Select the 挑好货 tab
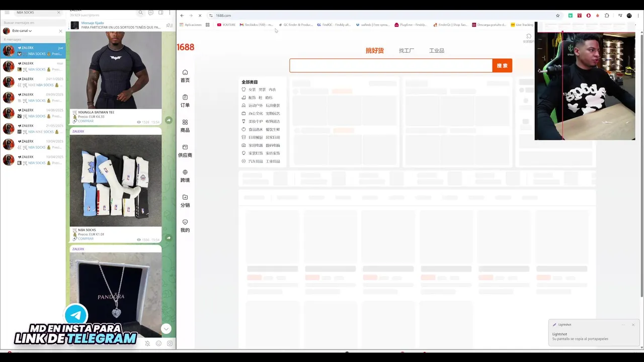 point(374,50)
